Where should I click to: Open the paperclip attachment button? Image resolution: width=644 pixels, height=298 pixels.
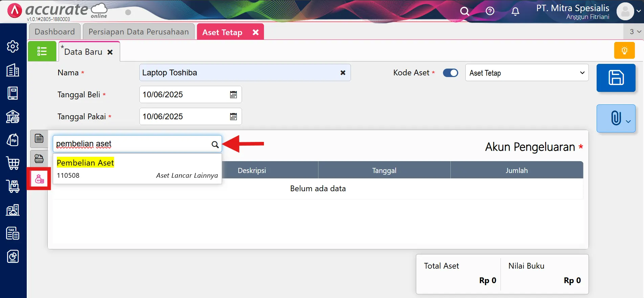616,118
